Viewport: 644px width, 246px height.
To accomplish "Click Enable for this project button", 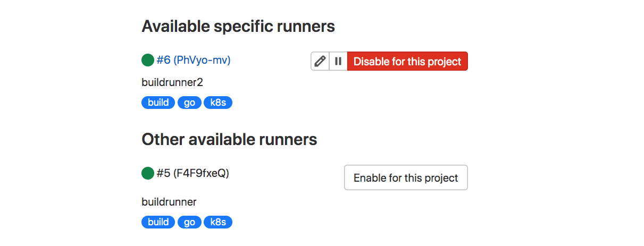I will point(406,177).
